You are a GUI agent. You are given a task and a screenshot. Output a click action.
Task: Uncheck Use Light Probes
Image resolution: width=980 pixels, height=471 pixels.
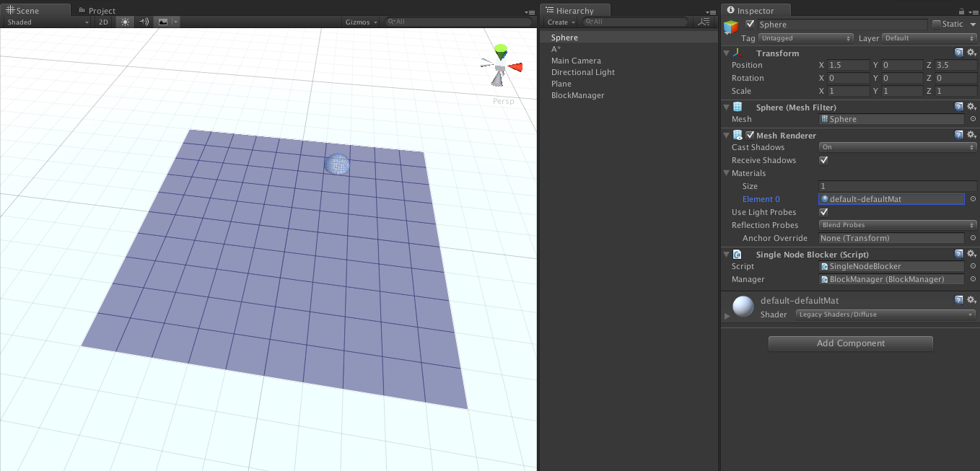coord(823,212)
